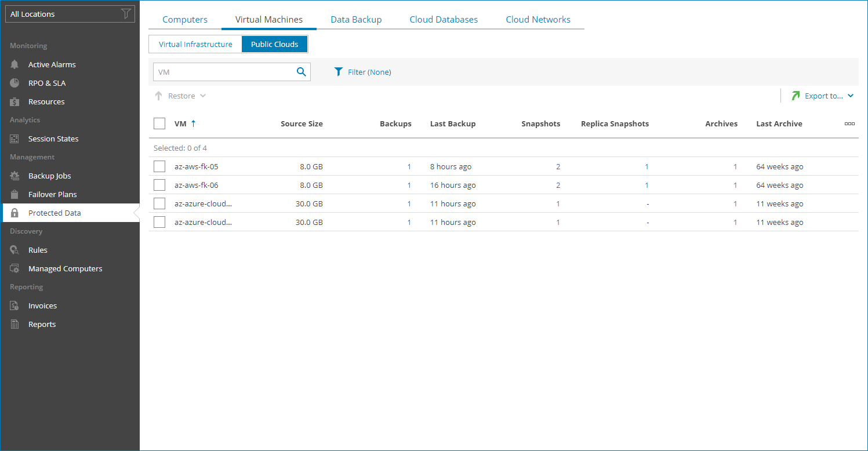Image resolution: width=868 pixels, height=451 pixels.
Task: Select the Virtual Infrastructure view
Action: (195, 44)
